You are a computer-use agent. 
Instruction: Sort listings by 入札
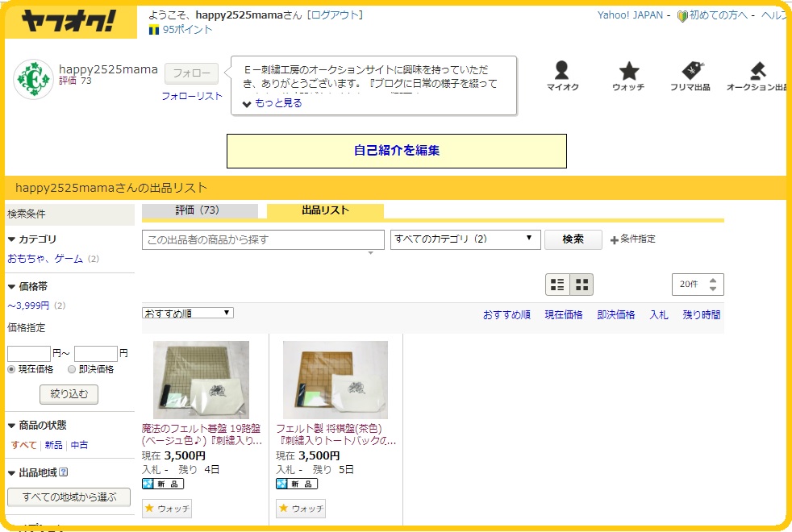[659, 315]
